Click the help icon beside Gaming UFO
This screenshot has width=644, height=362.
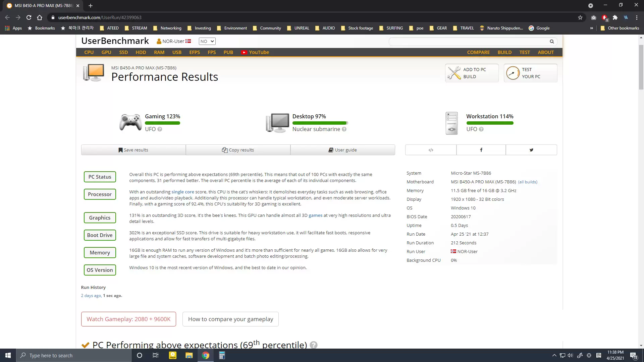click(x=160, y=129)
